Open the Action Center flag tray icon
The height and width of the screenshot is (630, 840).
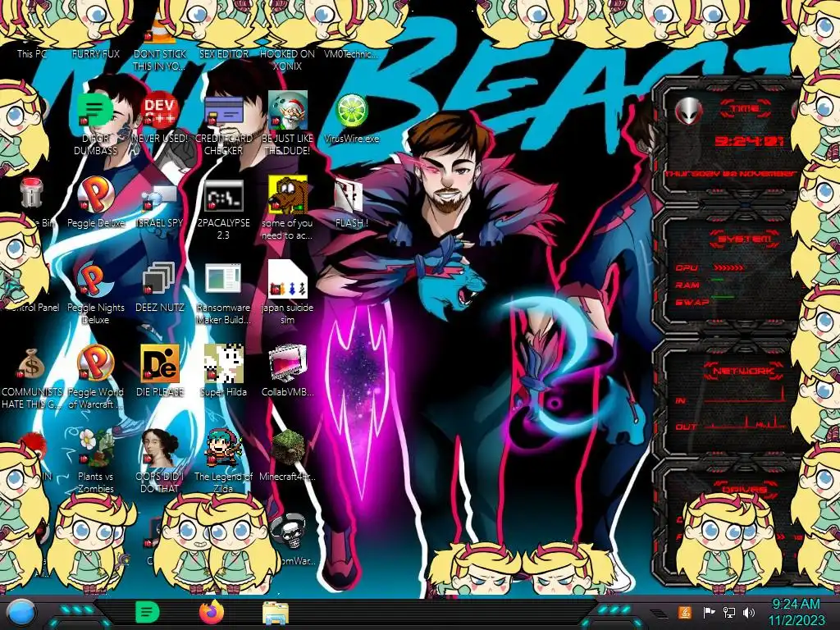[709, 612]
